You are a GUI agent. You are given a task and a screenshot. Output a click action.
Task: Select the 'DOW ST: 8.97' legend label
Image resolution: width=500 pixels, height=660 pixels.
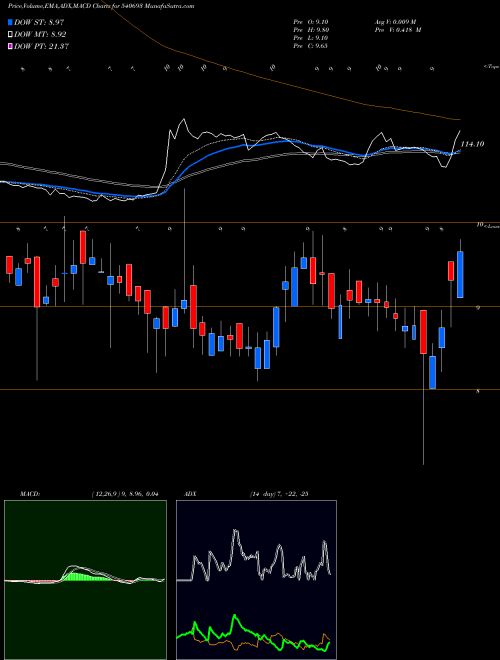tap(39, 22)
